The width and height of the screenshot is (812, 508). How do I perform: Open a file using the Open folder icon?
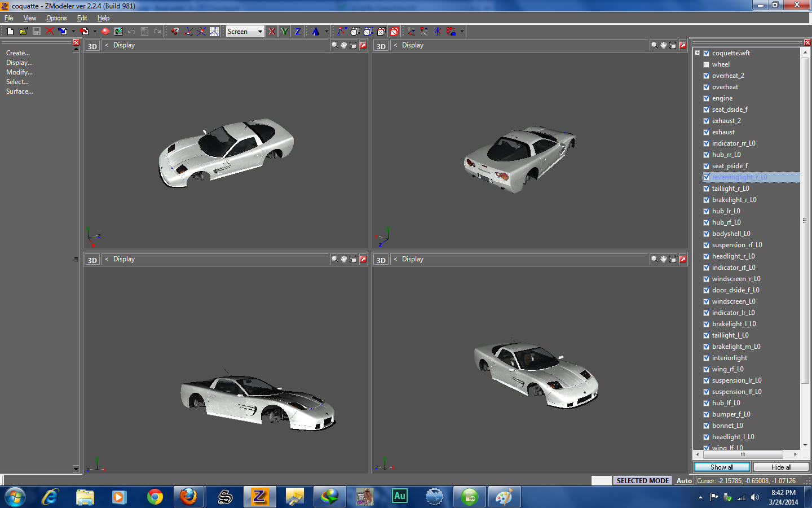23,31
